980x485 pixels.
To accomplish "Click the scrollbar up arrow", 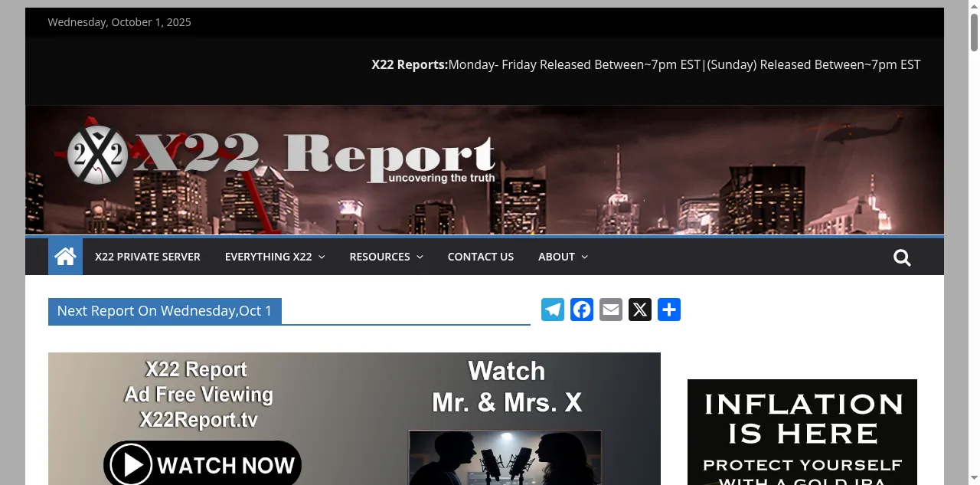I will [x=974, y=6].
